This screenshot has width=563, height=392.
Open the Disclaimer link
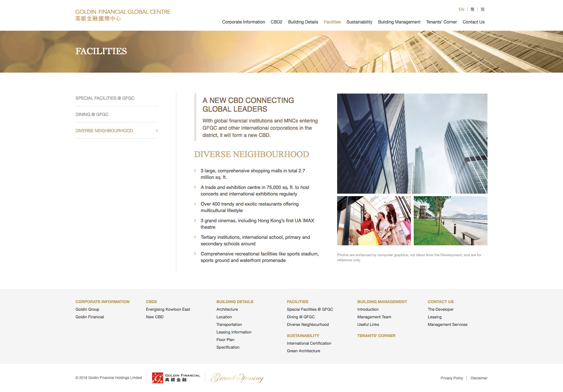[x=479, y=378]
